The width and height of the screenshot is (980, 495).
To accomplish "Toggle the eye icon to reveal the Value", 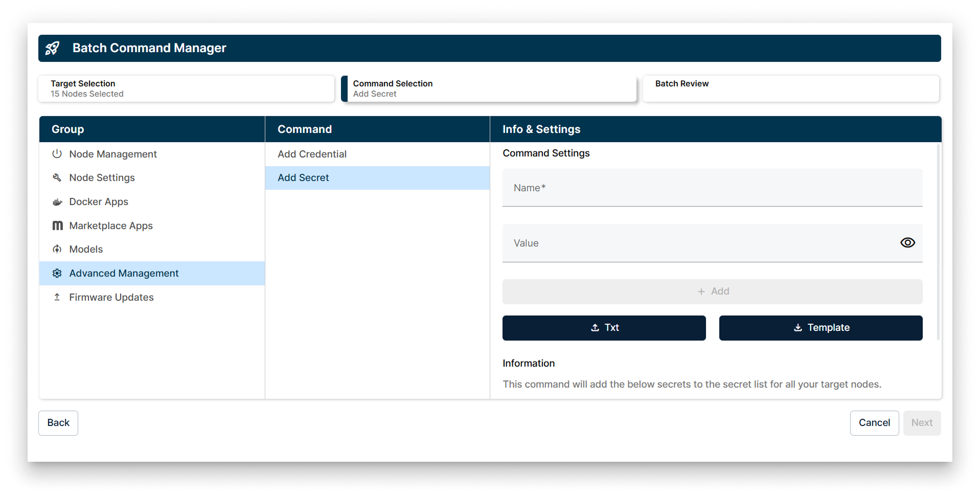I will tap(907, 242).
